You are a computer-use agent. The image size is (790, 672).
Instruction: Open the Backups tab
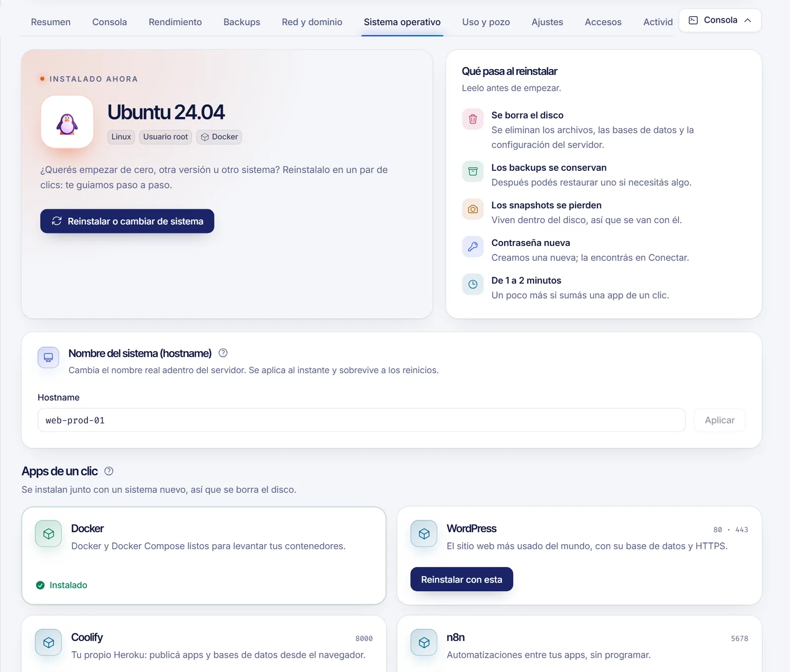click(x=242, y=22)
